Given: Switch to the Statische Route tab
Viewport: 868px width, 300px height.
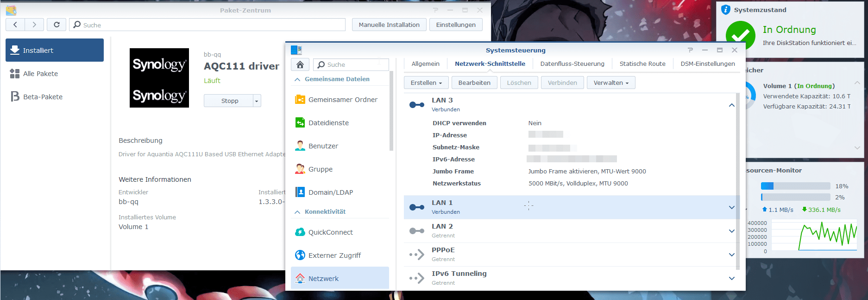Looking at the screenshot, I should tap(642, 64).
